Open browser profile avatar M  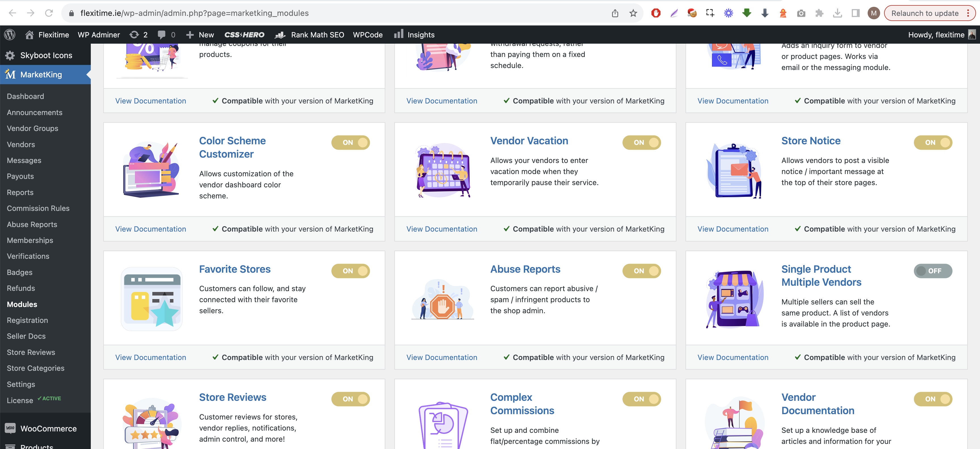(x=874, y=13)
